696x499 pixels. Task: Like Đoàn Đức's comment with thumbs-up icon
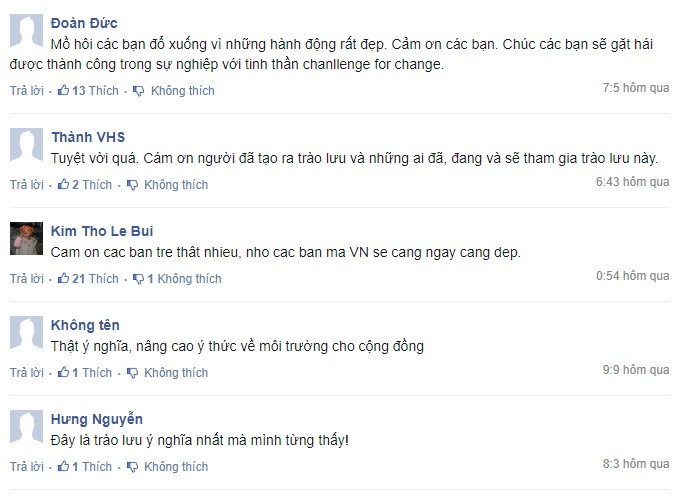[x=63, y=91]
